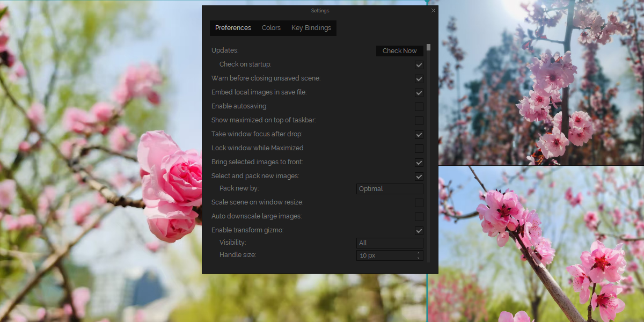Increase Handle size with up arrow
Screen dimensions: 644x322
(419, 253)
